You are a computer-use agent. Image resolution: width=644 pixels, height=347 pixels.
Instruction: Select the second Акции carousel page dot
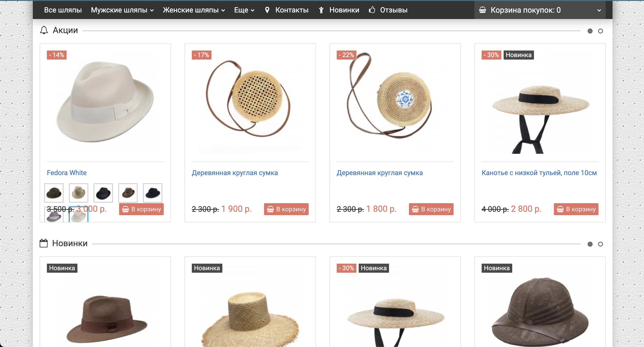[601, 31]
